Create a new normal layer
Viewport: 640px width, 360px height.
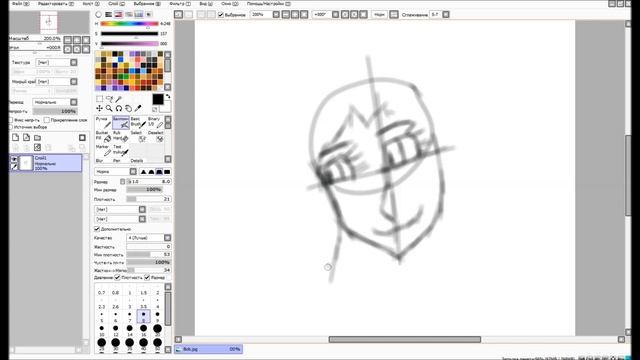16,138
